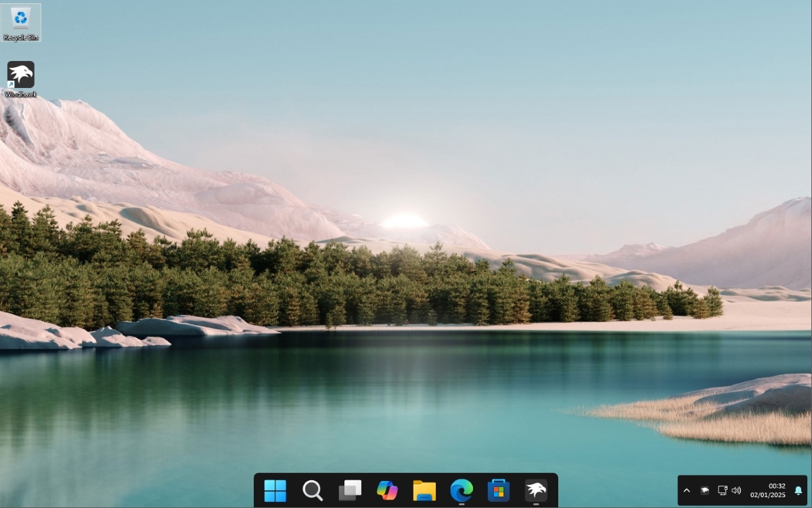812x508 pixels.
Task: Click the network icon in the system tray
Action: click(722, 490)
